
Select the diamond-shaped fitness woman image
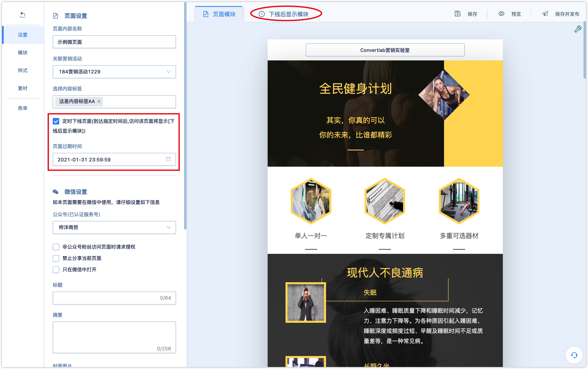444,95
